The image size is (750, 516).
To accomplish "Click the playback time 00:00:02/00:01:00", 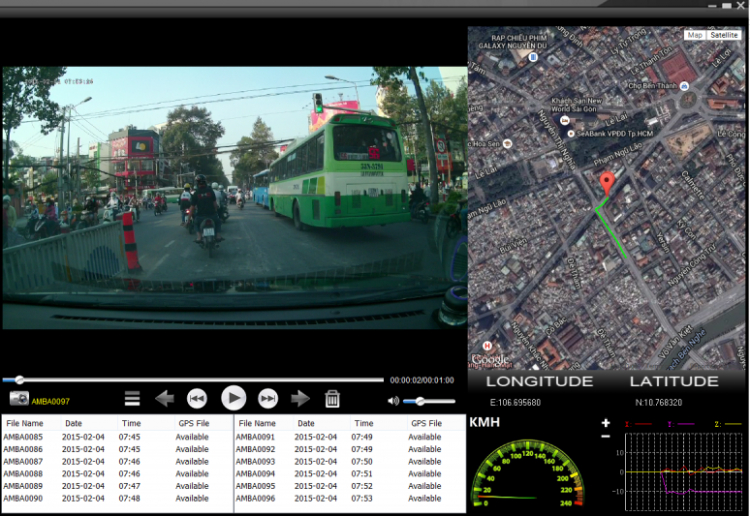I will coord(422,380).
